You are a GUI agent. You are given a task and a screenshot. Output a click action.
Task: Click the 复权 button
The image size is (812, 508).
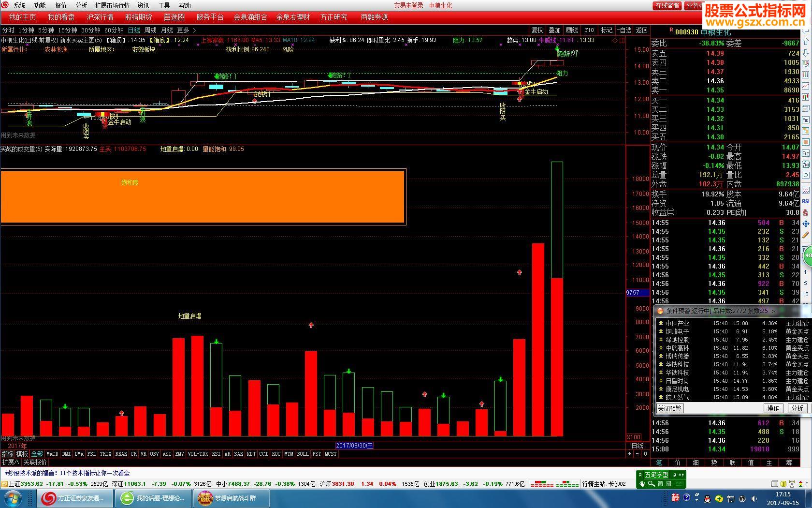tap(537, 30)
